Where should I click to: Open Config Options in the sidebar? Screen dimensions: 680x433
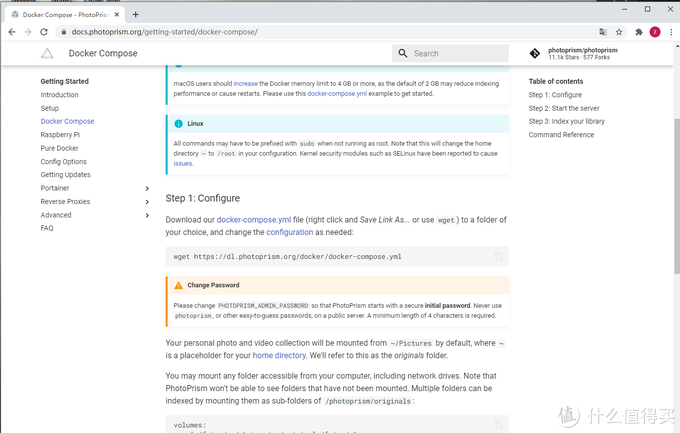click(x=63, y=161)
